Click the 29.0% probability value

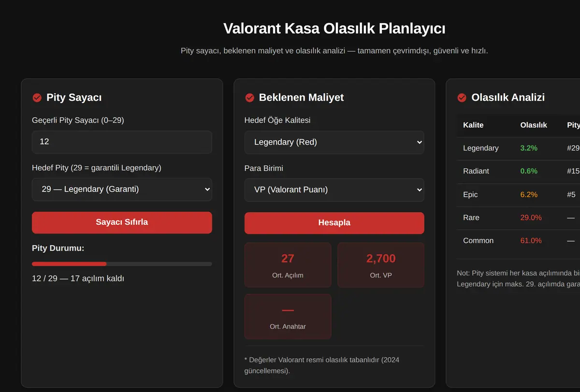point(531,218)
